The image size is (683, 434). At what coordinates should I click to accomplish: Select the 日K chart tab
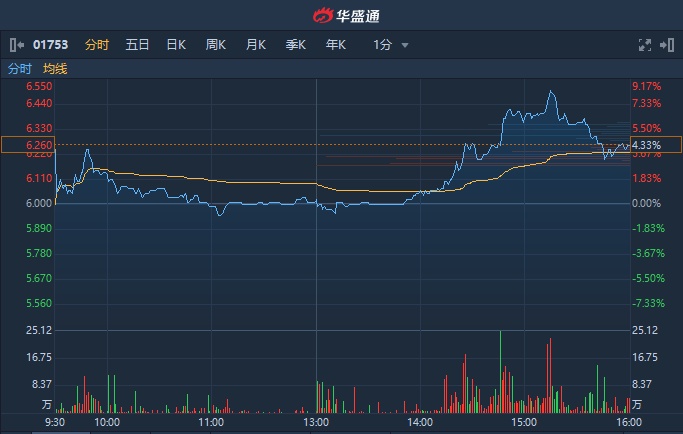pyautogui.click(x=176, y=45)
